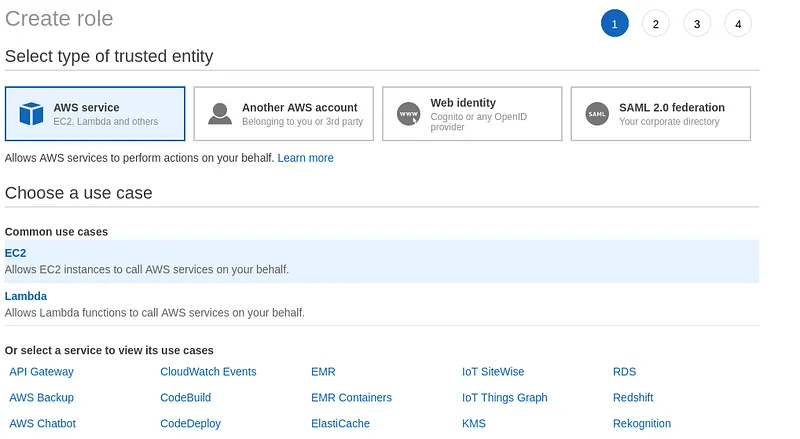Image resolution: width=800 pixels, height=439 pixels.
Task: Select Web identity trusted entity
Action: [472, 114]
